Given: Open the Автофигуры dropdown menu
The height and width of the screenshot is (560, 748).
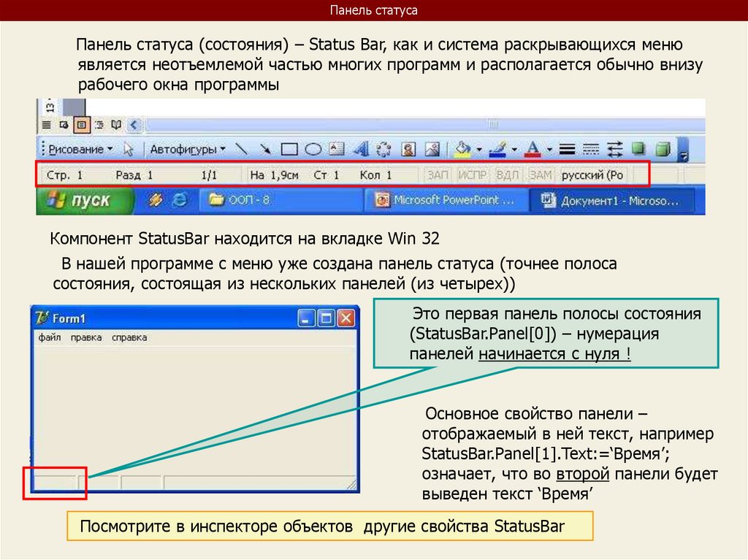Looking at the screenshot, I should click(188, 149).
